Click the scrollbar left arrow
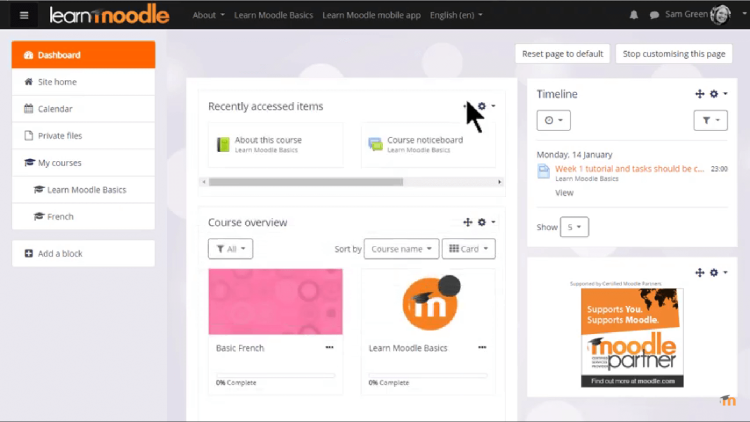This screenshot has width=750, height=422. [x=204, y=182]
